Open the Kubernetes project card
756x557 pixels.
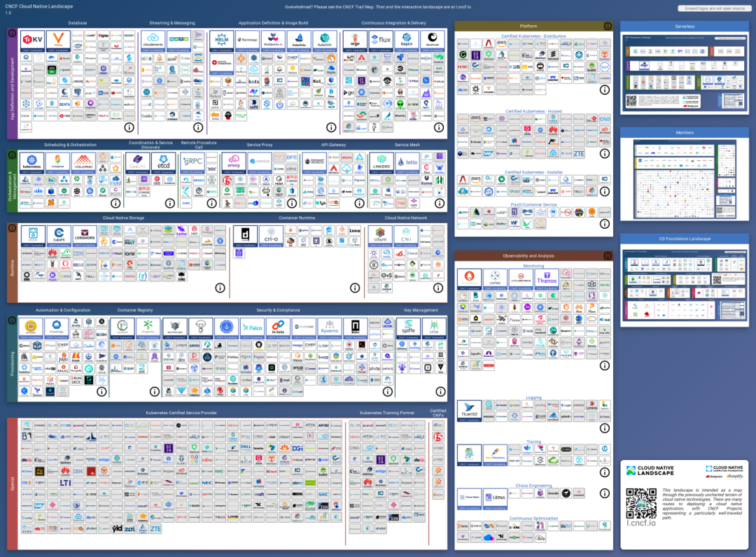pos(32,162)
